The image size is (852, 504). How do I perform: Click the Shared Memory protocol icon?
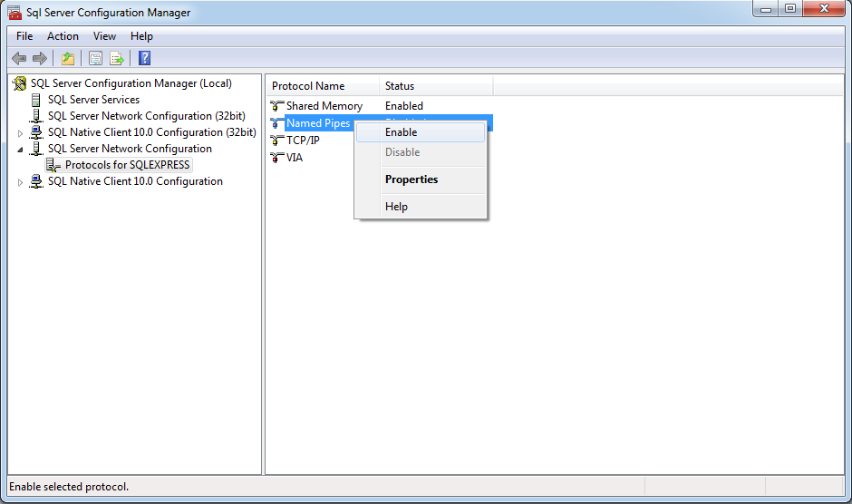pos(277,106)
